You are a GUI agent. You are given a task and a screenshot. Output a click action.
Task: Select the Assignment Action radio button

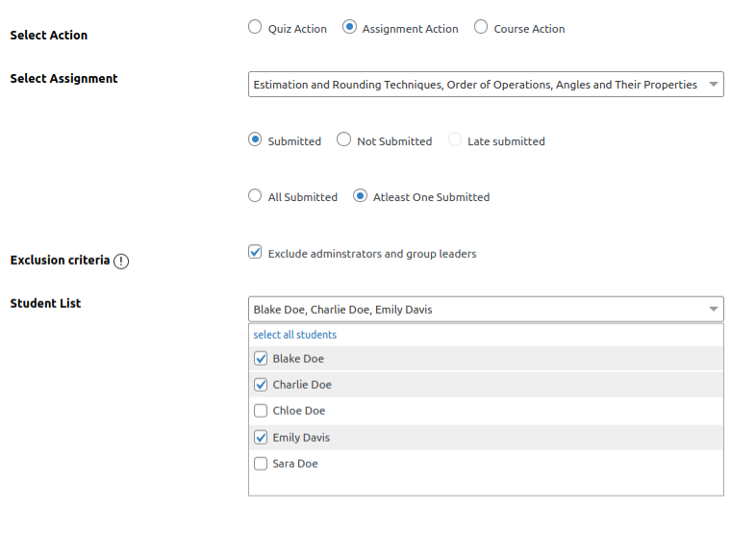point(350,28)
